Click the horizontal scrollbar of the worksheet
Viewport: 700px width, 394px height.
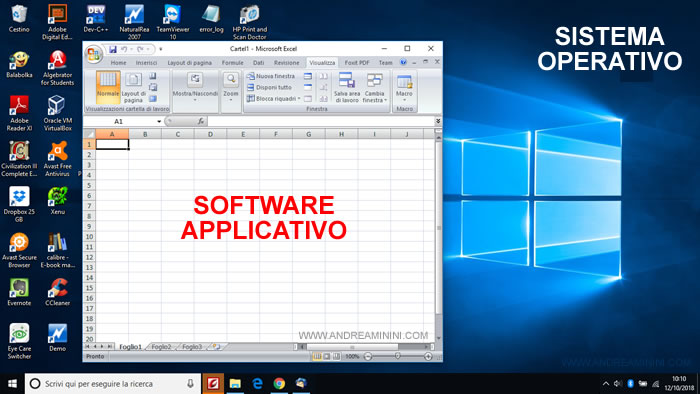click(x=364, y=346)
